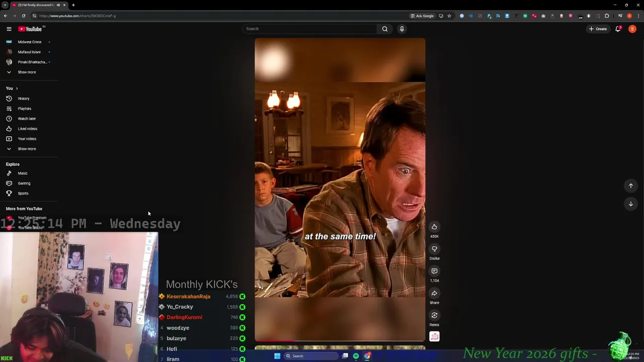The image size is (644, 362).
Task: Open the account avatar menu on YouTube
Action: (632, 29)
